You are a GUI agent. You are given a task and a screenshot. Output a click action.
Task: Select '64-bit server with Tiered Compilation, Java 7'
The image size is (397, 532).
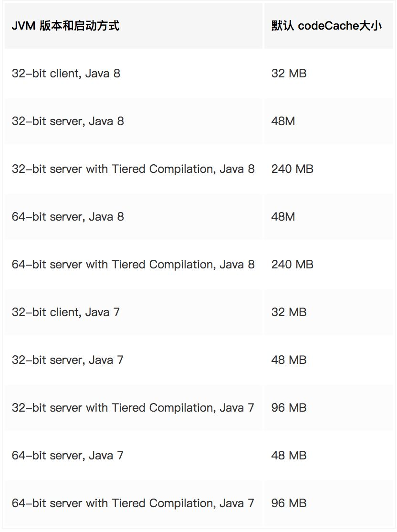pyautogui.click(x=133, y=503)
